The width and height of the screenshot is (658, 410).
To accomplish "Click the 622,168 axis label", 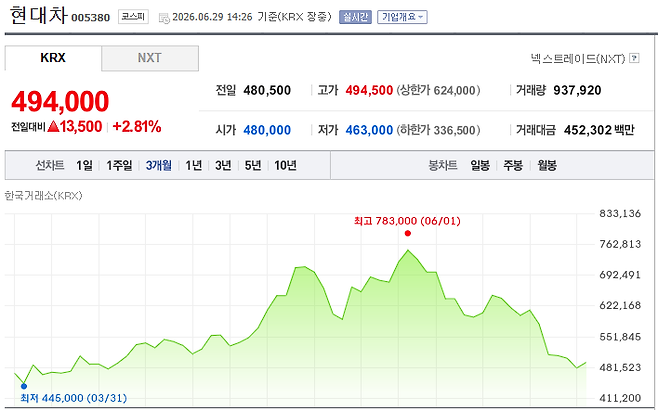I will pyautogui.click(x=620, y=306).
